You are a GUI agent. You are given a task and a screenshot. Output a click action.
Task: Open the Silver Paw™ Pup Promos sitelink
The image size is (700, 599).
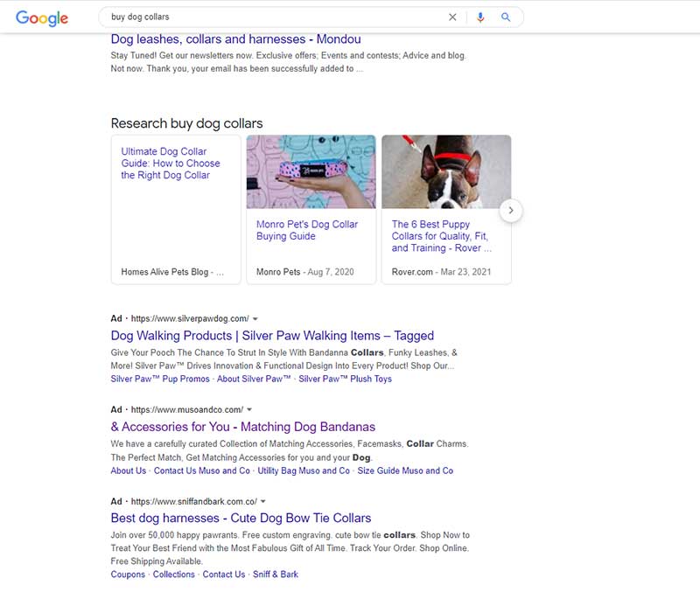[x=157, y=378]
